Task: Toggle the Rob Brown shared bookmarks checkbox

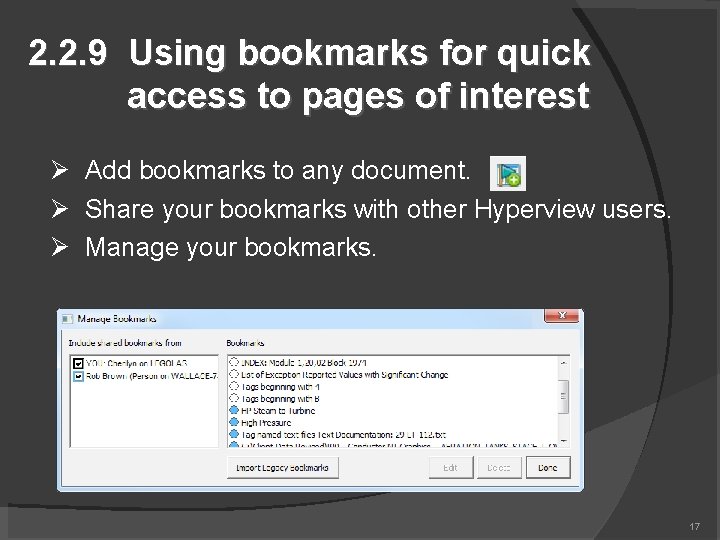Action: (78, 377)
